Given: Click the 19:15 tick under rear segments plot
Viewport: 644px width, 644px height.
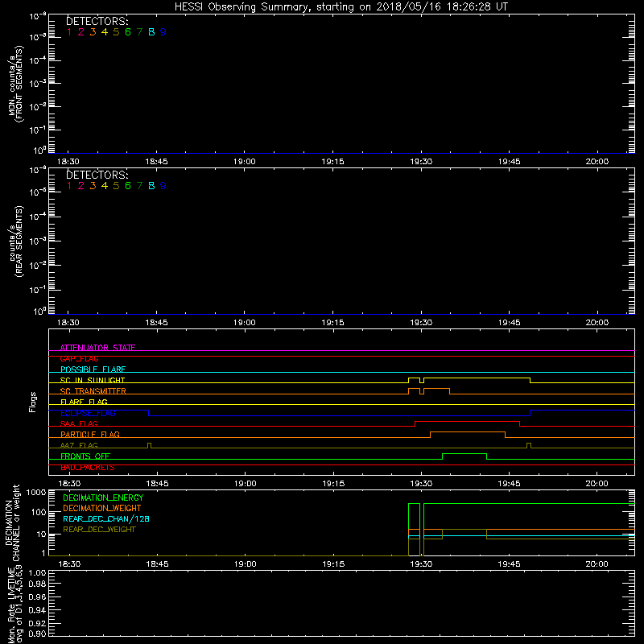Looking at the screenshot, I should [332, 323].
